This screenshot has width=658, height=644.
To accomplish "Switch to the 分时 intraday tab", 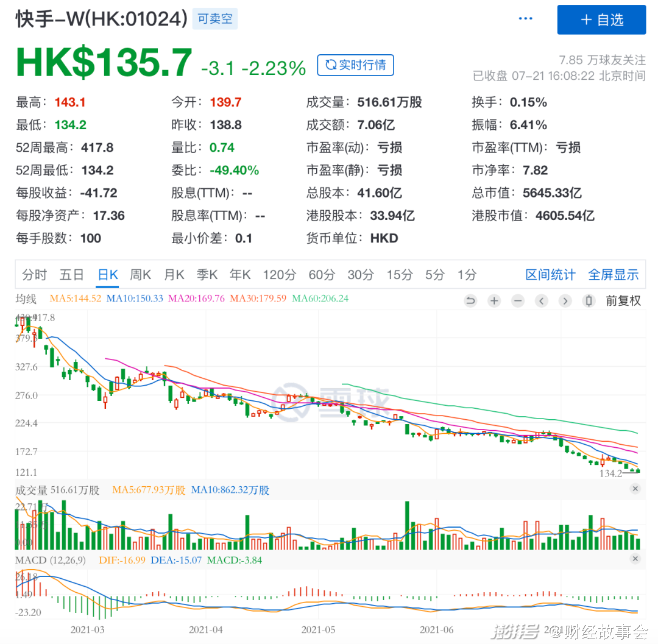I will pyautogui.click(x=34, y=275).
